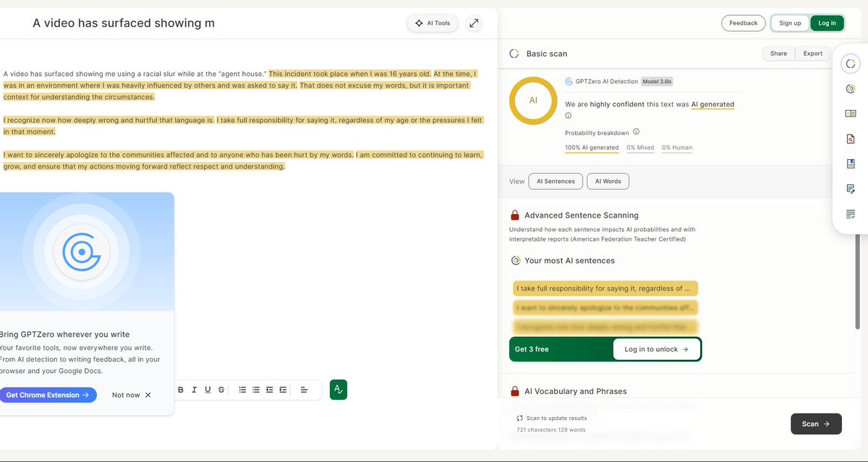
Task: Click the lock icon beside AI Vocabulary and Phrases
Action: (x=514, y=391)
